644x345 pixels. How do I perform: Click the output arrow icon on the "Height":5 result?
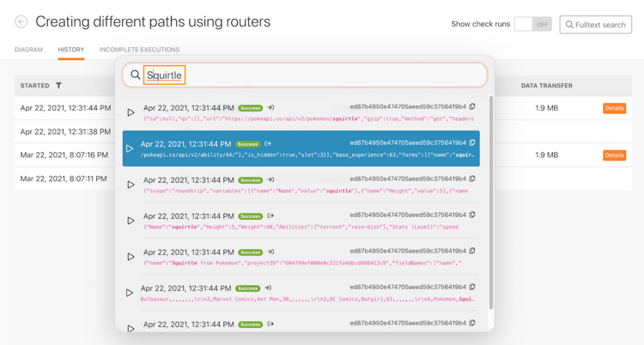(x=270, y=215)
